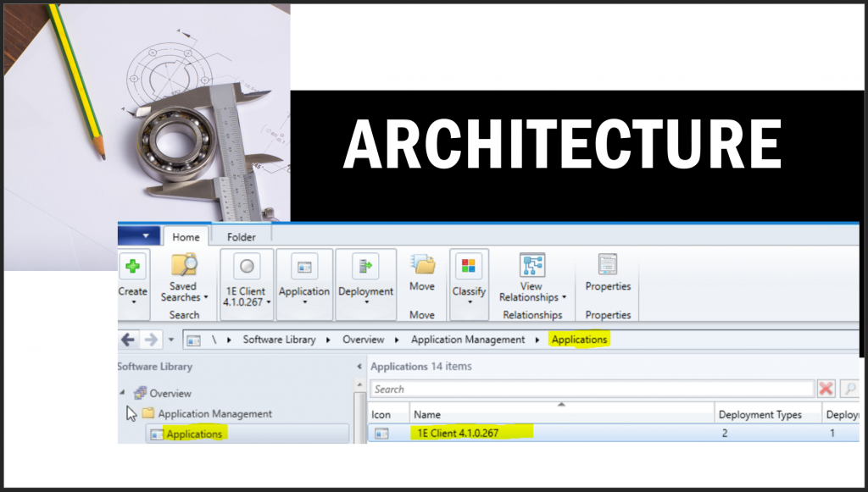Select the 1E Client 4.1.0.267 list row
The width and height of the screenshot is (868, 492).
click(x=614, y=434)
